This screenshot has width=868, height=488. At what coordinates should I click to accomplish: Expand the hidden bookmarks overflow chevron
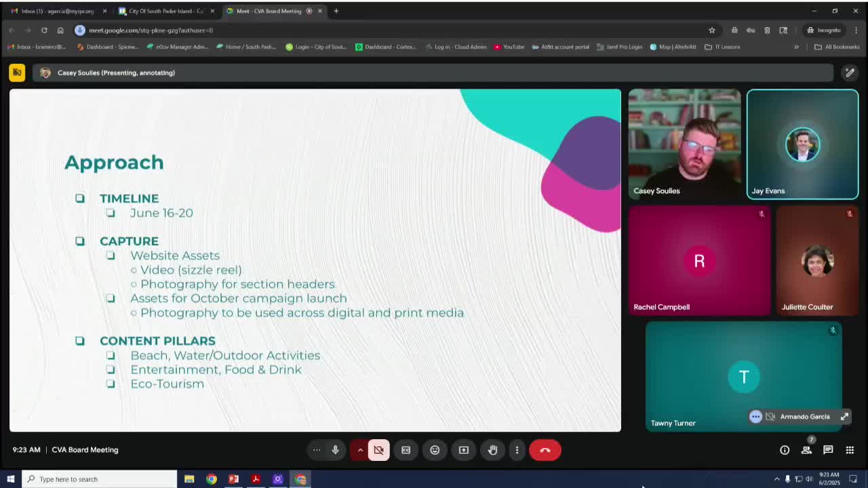coord(796,47)
